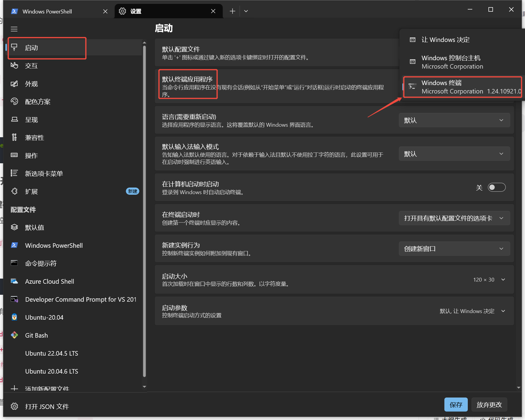Open the 语言 language dropdown

point(454,120)
